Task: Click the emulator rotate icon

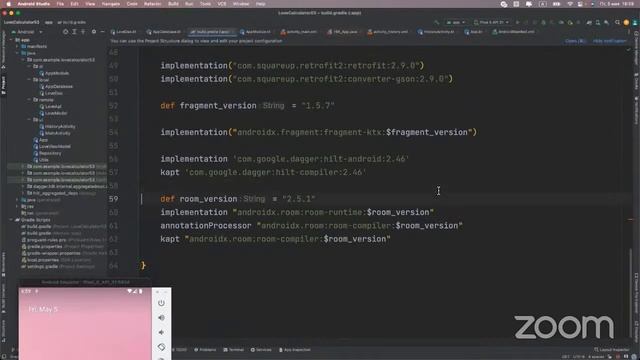Action: 162,347
